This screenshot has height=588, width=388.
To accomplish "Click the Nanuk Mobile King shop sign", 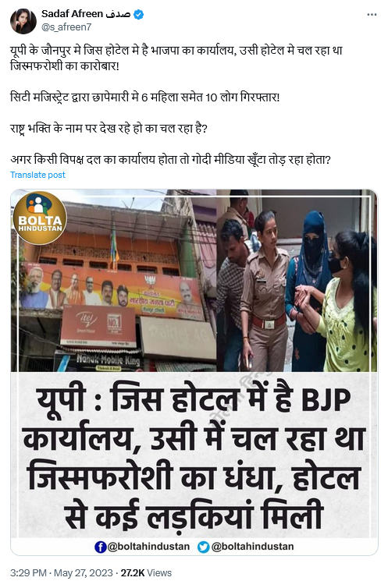I will pyautogui.click(x=107, y=361).
